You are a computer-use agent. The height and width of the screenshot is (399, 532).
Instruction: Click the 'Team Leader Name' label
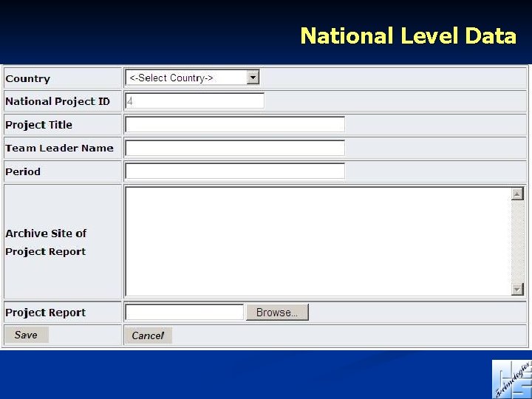(59, 148)
